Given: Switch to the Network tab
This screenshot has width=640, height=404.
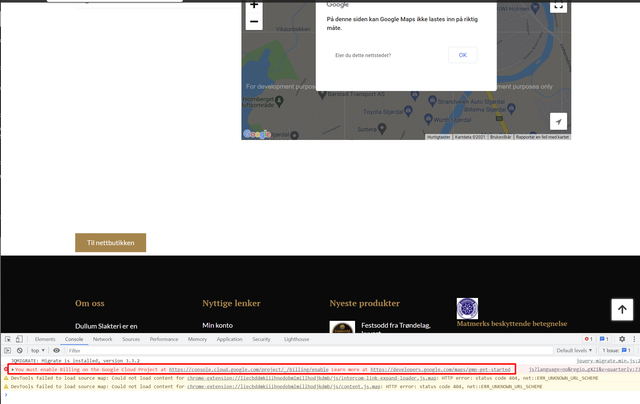Looking at the screenshot, I should pos(102,339).
